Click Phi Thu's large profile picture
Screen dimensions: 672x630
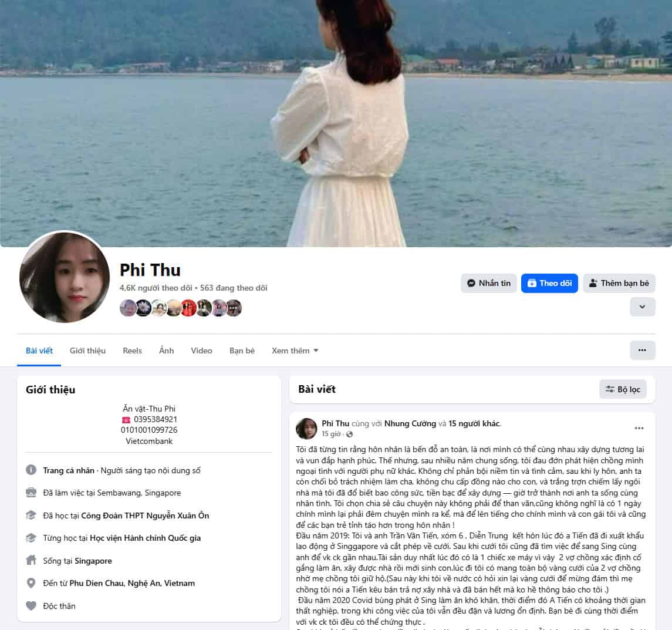65,277
